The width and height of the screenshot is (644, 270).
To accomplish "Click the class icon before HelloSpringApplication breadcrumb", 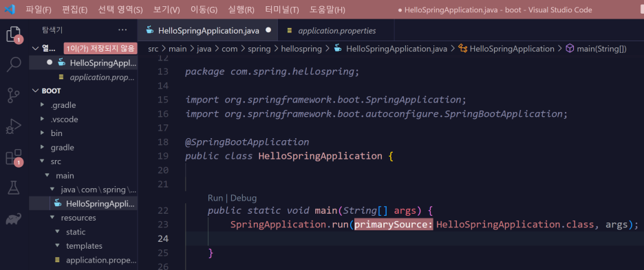I will 462,48.
